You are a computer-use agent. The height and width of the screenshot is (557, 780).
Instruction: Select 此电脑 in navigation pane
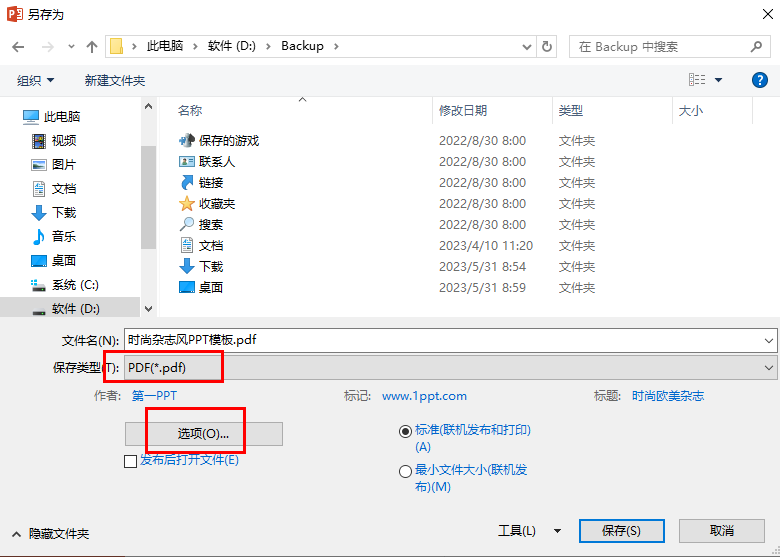(x=51, y=117)
